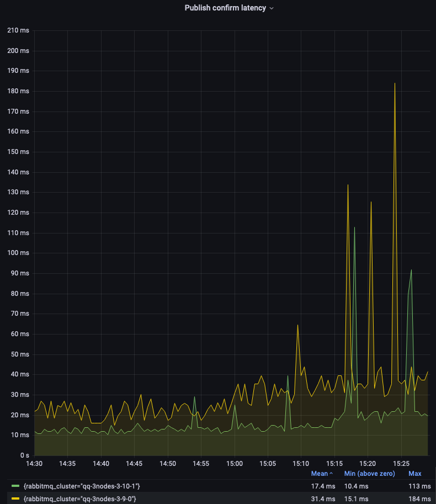The width and height of the screenshot is (436, 504).
Task: Open the Publish confirm latency panel menu
Action: pyautogui.click(x=225, y=8)
